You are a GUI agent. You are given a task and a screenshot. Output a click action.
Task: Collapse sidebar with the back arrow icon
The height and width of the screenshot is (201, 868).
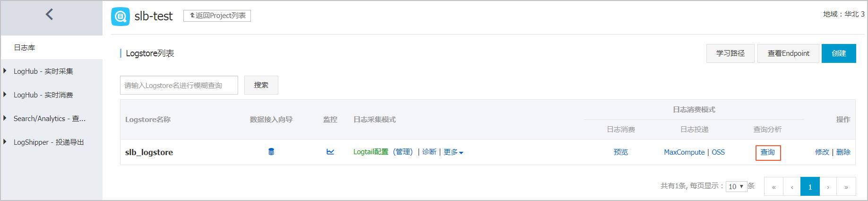tap(49, 14)
